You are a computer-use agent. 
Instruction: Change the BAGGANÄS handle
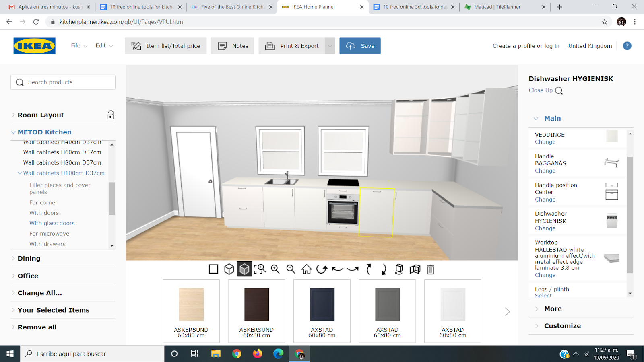(x=545, y=171)
